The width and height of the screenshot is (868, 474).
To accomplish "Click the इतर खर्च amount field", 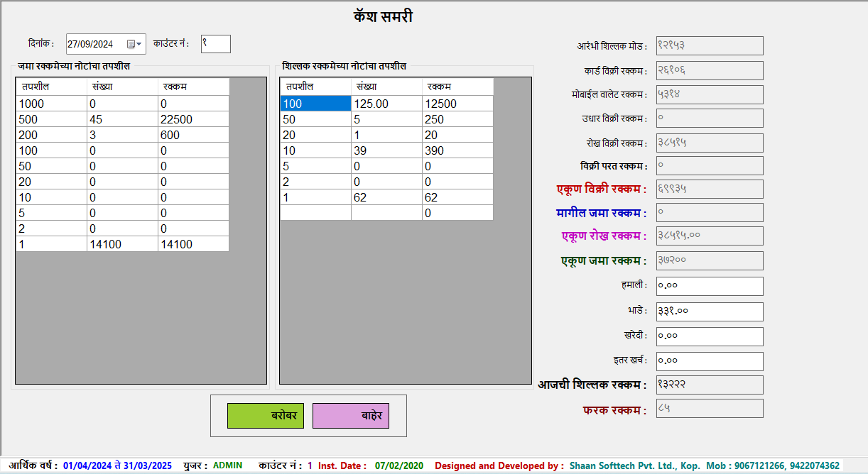I will tap(709, 361).
